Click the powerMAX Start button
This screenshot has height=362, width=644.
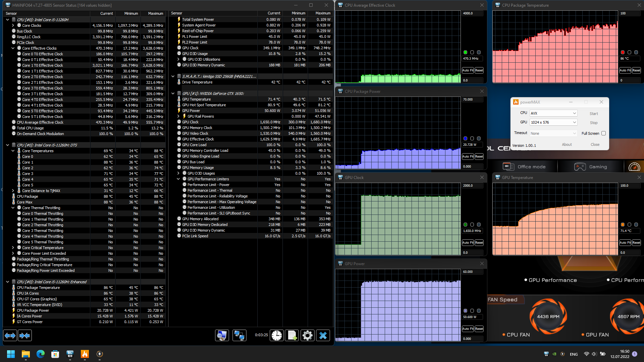coord(593,114)
